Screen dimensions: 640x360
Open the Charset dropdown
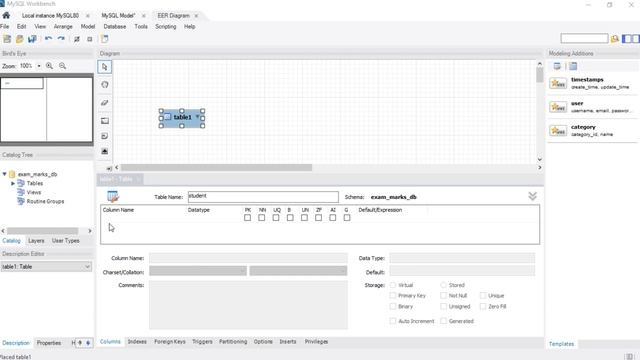tap(198, 271)
